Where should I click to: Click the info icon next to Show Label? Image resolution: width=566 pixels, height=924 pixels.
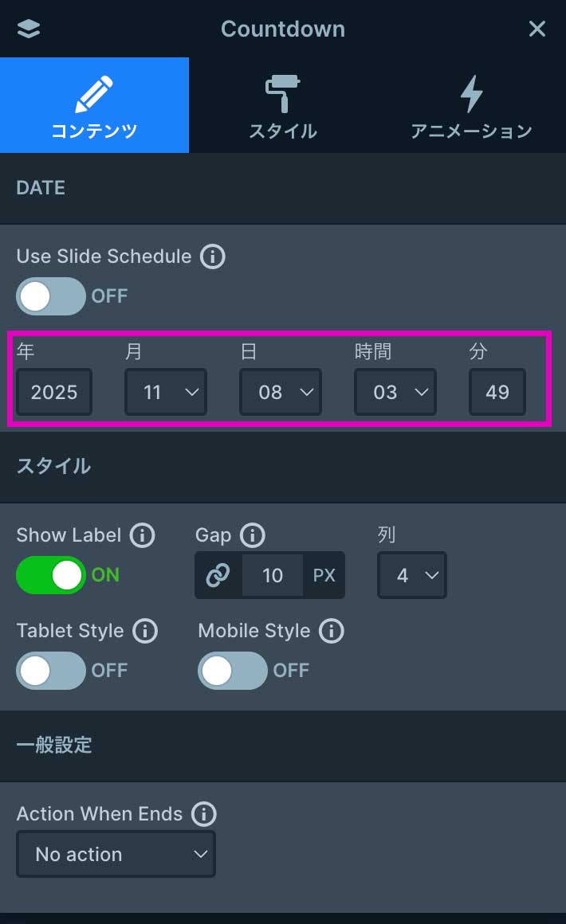(x=142, y=535)
